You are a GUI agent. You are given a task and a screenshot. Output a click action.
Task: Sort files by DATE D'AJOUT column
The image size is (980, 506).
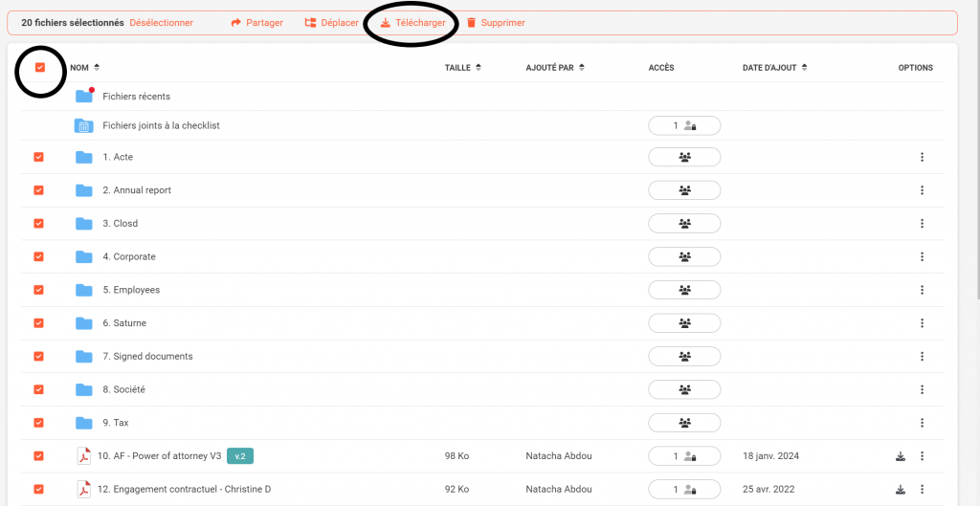tap(774, 68)
